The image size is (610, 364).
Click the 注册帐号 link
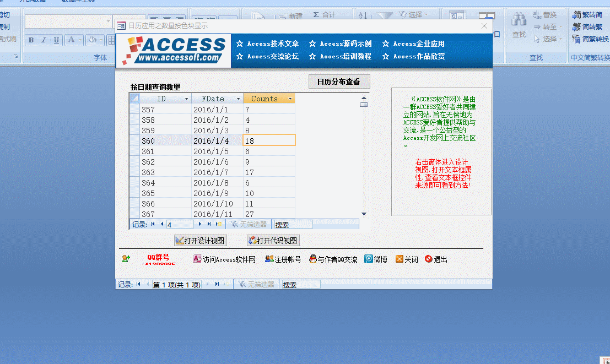(x=283, y=259)
